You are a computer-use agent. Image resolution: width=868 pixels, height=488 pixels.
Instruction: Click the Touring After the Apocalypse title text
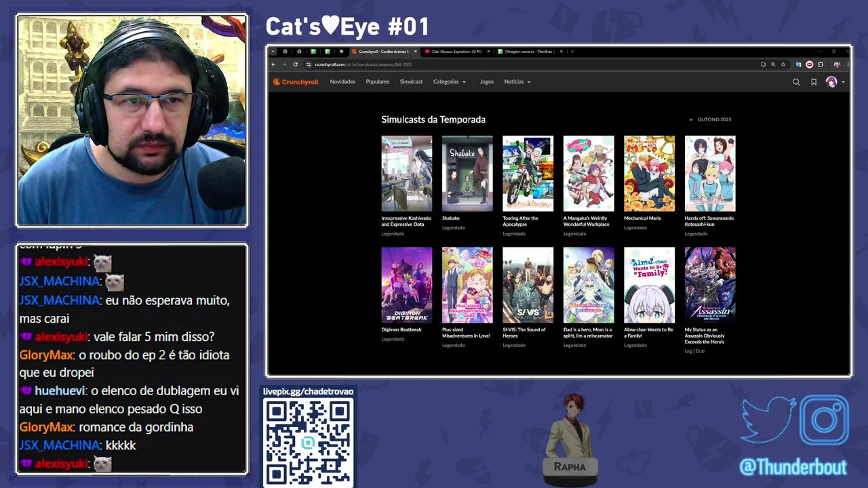(521, 221)
